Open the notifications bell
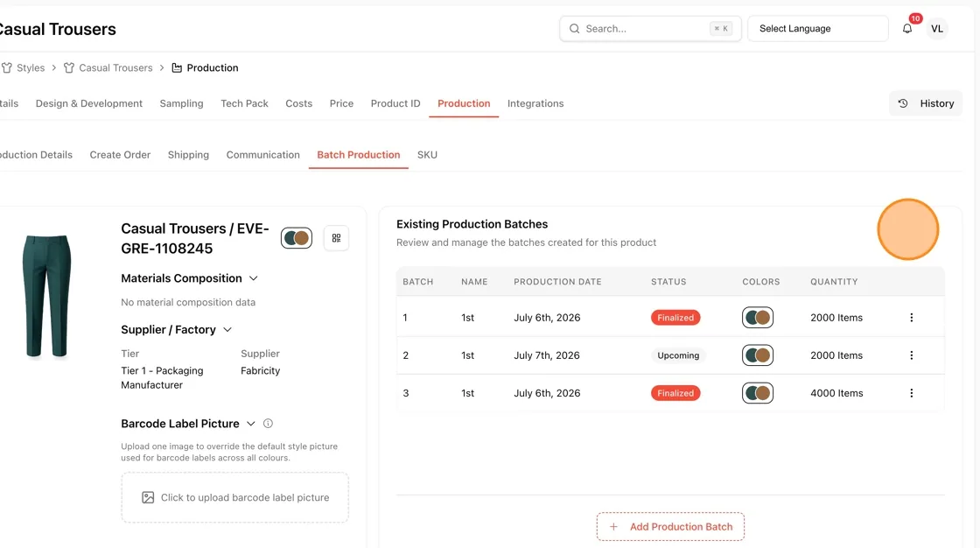This screenshot has width=980, height=548. click(906, 29)
